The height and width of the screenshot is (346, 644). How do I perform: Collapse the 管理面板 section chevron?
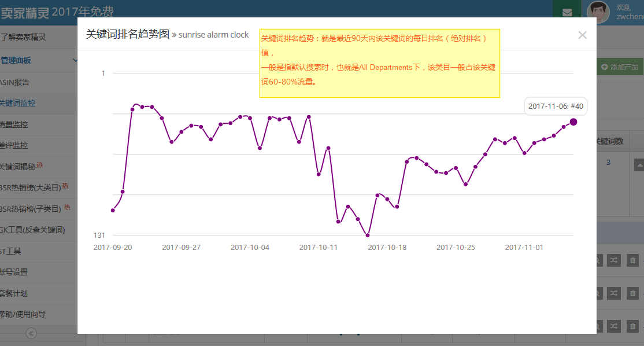(75, 60)
